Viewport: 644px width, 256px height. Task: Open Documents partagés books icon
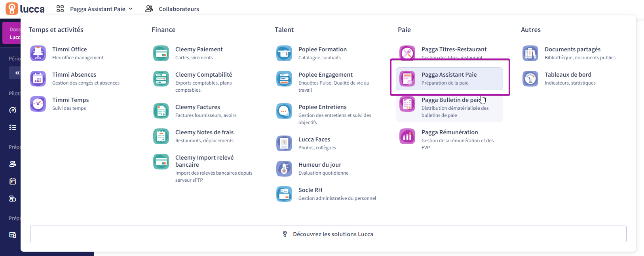point(530,53)
